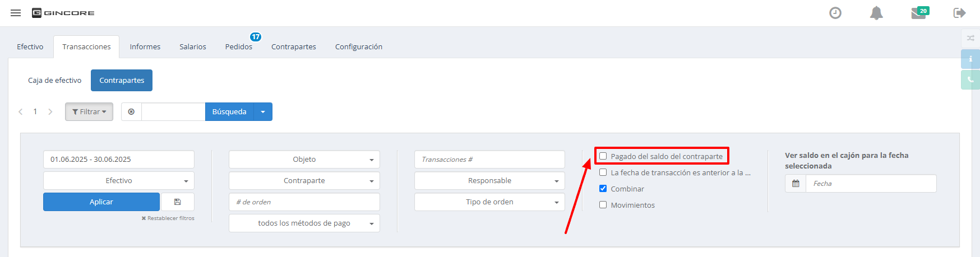Click Restablecer filtros link
Viewport: 980px width, 257px height.
click(x=168, y=218)
